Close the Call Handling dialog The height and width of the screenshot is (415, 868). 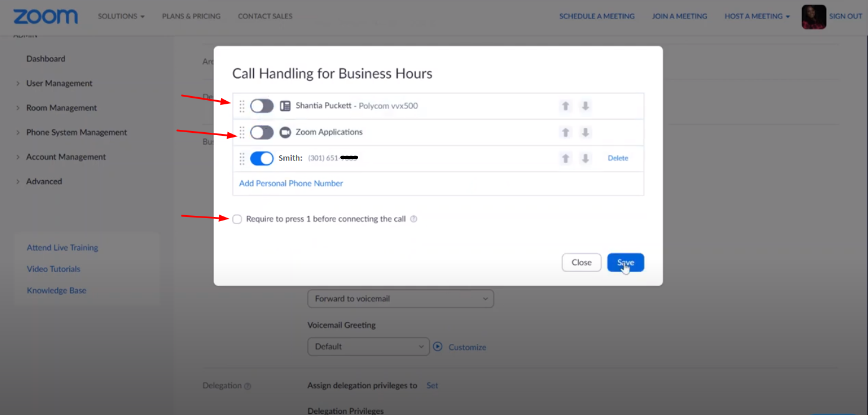pyautogui.click(x=582, y=263)
